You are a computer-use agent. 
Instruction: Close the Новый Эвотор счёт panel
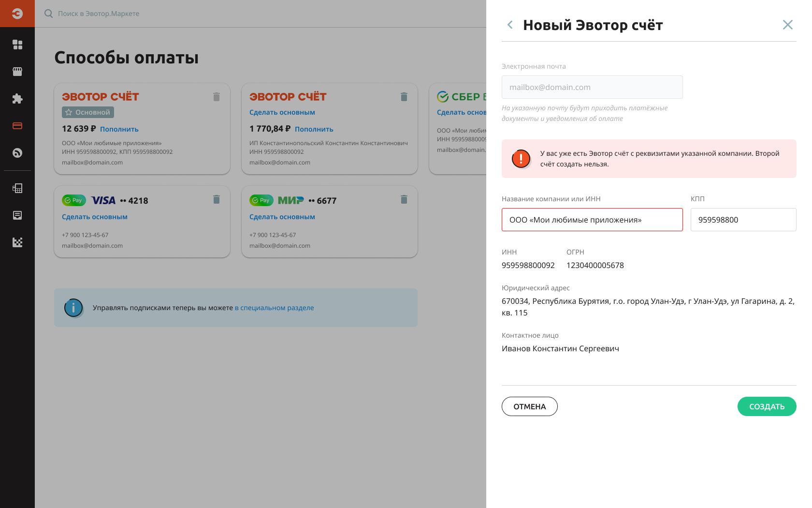(x=788, y=25)
